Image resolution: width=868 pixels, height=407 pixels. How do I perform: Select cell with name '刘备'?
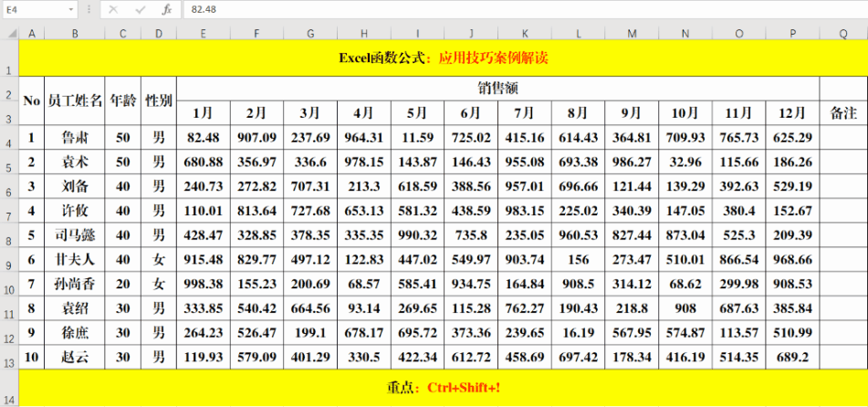(x=75, y=186)
